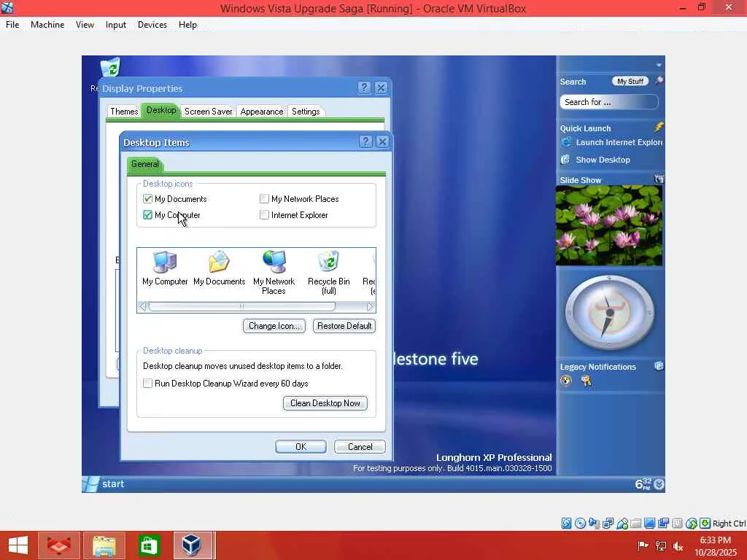Click the My Stuff search scope button

[x=630, y=82]
